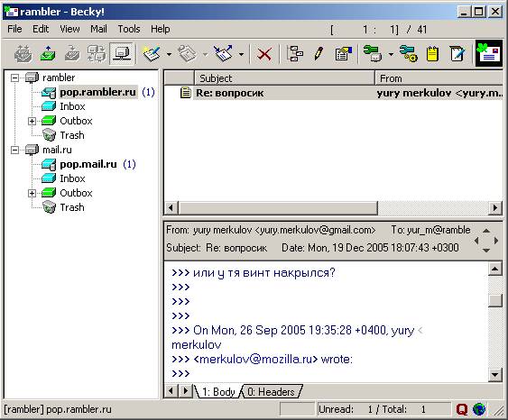Open the dropdown arrow next to compose icon
Image resolution: width=508 pixels, height=420 pixels.
click(x=169, y=54)
